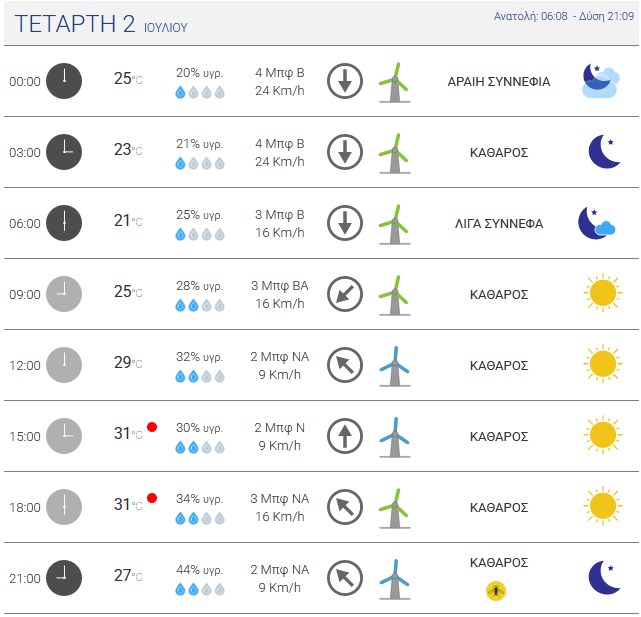641x617 pixels.
Task: Click the ΛΙΓΑ ΣΥΝΝΕΦΑ label at 06:00
Action: click(x=499, y=223)
